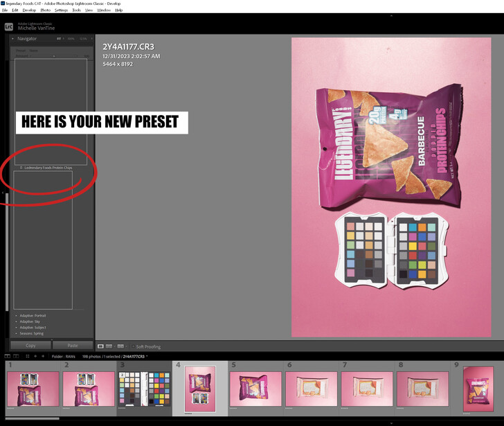The height and width of the screenshot is (426, 504).
Task: Enable Soft Proofing checkbox
Action: [x=133, y=346]
